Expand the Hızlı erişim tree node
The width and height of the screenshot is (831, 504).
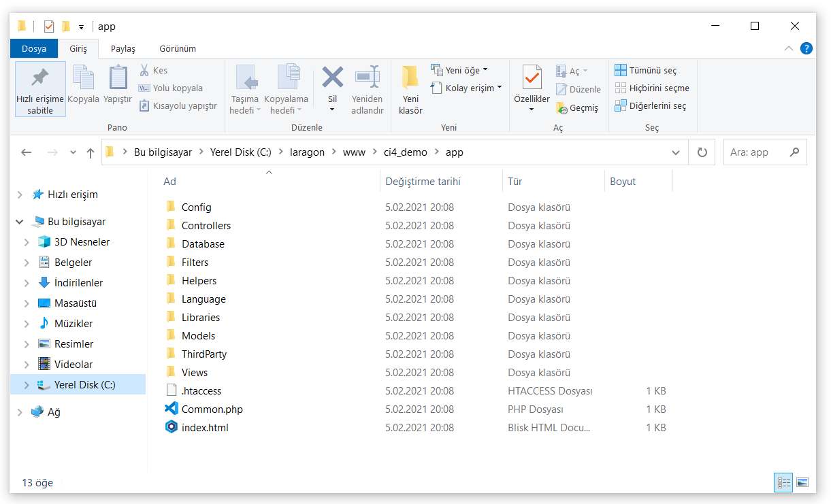(x=20, y=195)
